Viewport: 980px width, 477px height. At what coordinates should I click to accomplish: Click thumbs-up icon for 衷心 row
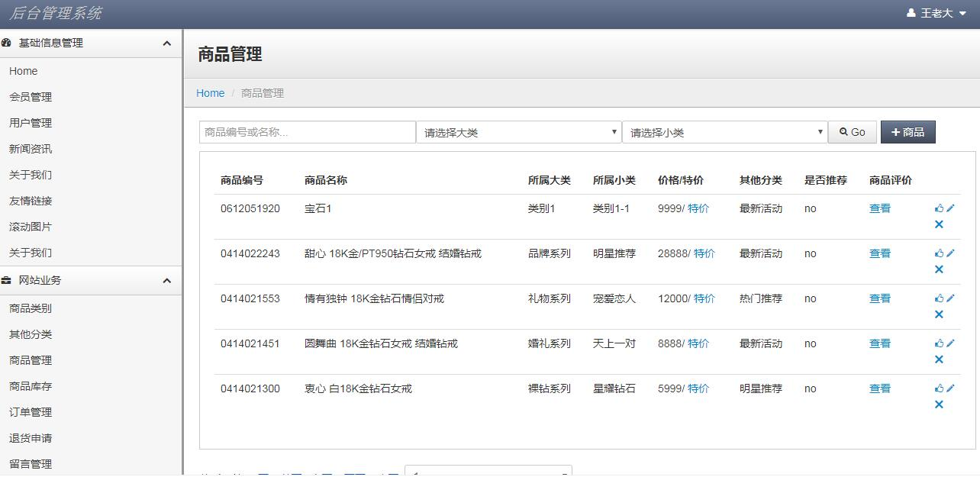[939, 388]
